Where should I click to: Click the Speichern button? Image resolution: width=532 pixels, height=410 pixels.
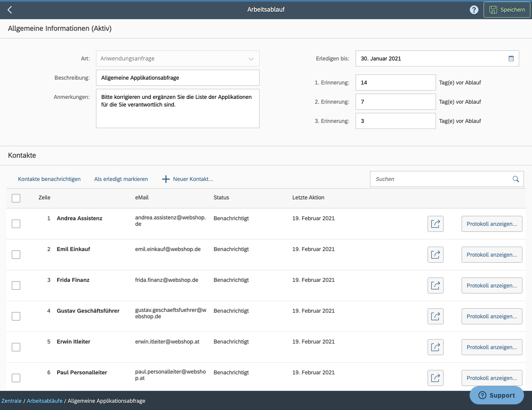507,10
